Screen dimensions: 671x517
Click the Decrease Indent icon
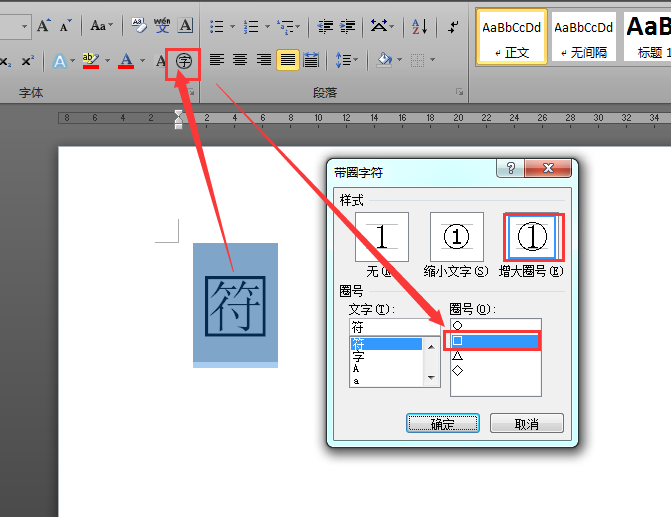point(325,27)
